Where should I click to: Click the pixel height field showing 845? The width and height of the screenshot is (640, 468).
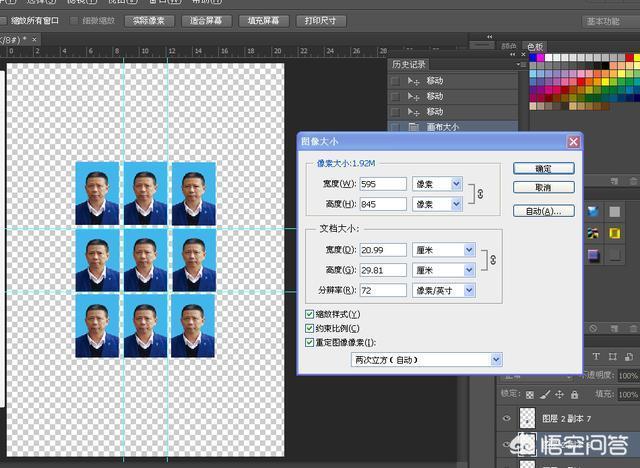coord(383,204)
